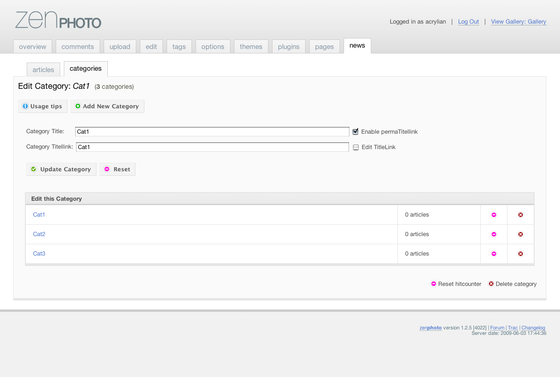Reset hitcounter icon in Cat1 row

(x=494, y=215)
